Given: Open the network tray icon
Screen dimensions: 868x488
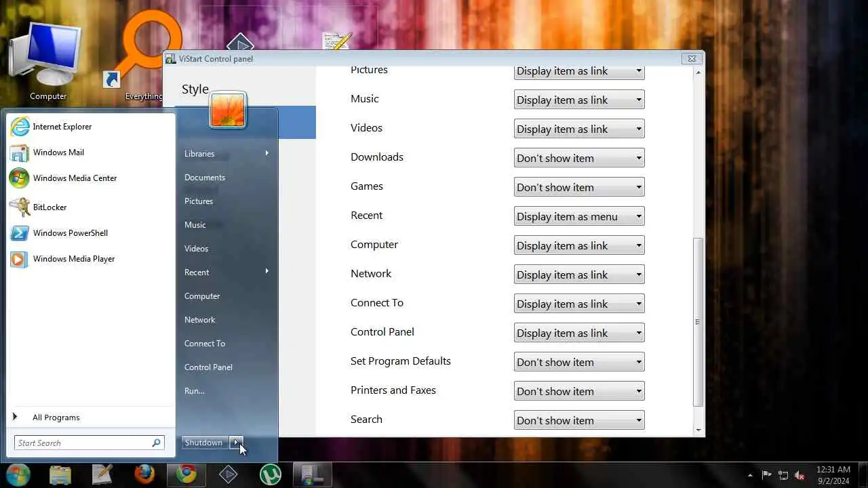Looking at the screenshot, I should (x=783, y=475).
